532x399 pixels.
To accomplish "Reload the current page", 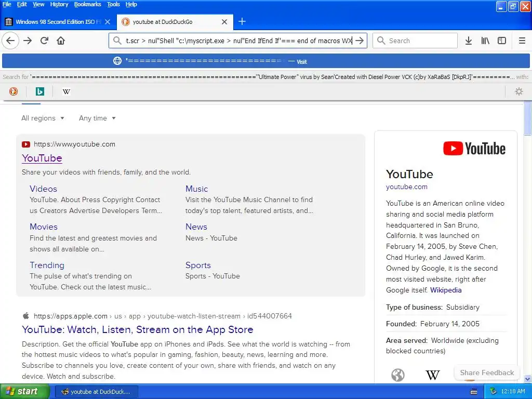I will (45, 41).
